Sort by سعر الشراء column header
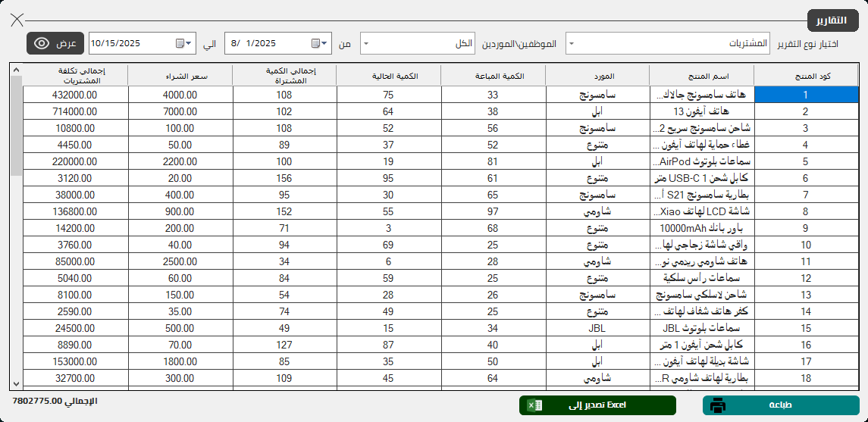Screen dimensions: 868x422 click(180, 76)
